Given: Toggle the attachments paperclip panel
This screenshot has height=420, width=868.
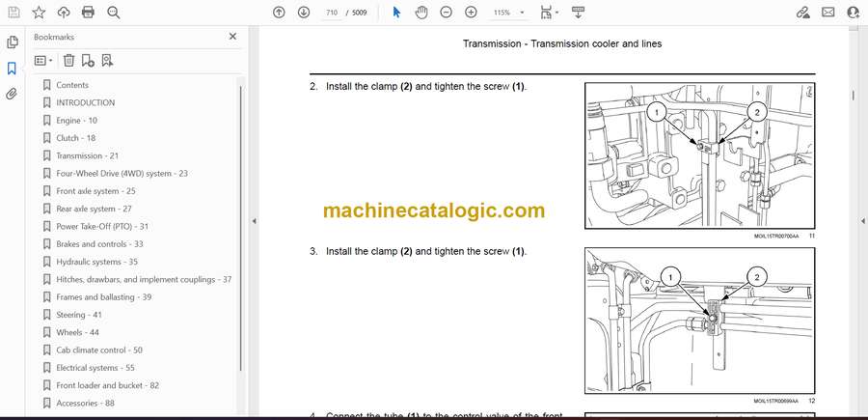Looking at the screenshot, I should pos(13,94).
